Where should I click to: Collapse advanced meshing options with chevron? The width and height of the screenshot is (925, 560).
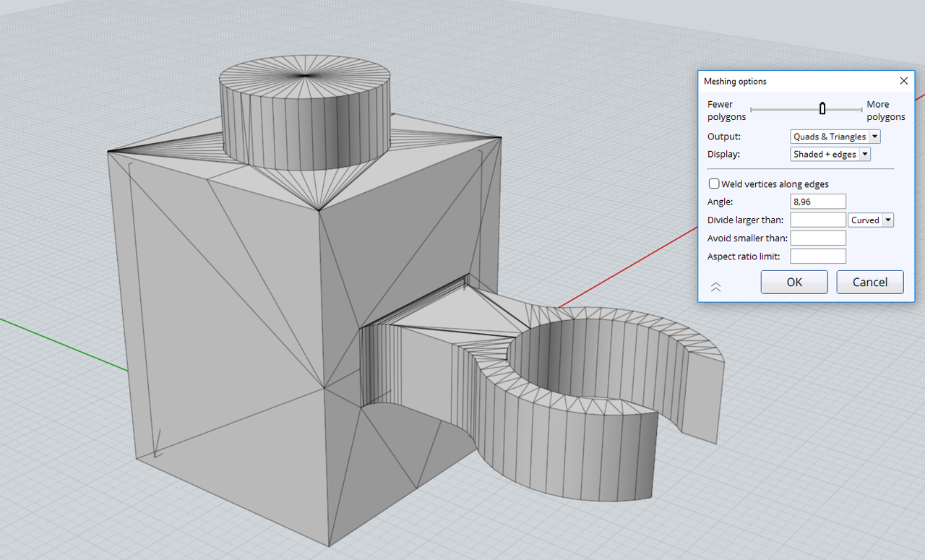715,287
